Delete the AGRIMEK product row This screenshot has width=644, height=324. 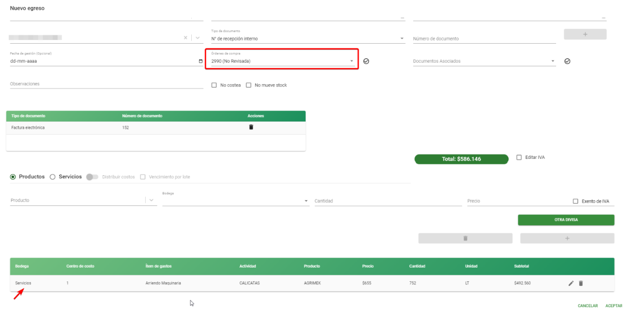coord(581,283)
